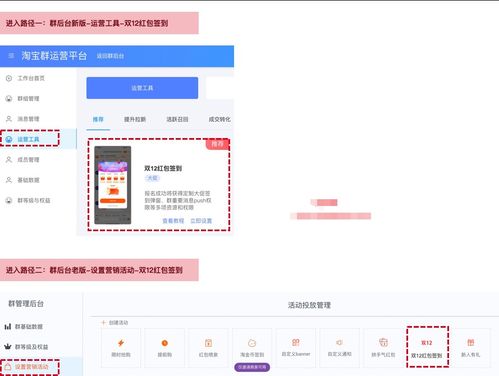Switch to the 成交转化 tab

pos(219,119)
